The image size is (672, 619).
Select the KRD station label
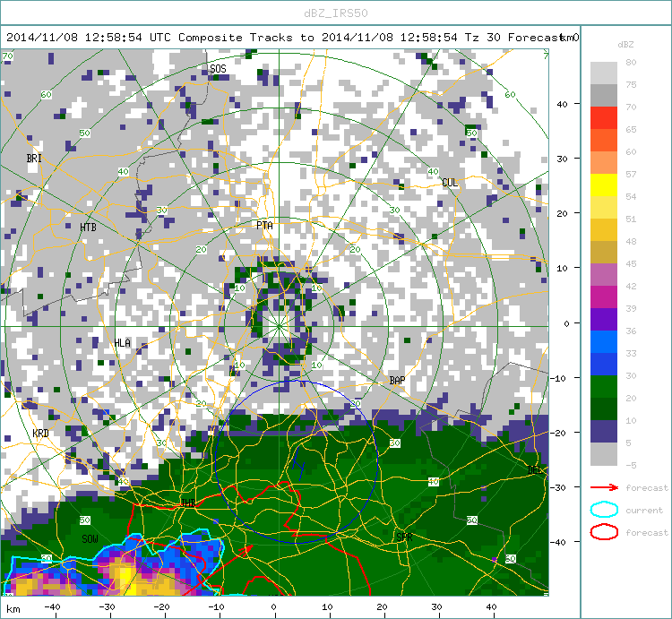(x=40, y=433)
